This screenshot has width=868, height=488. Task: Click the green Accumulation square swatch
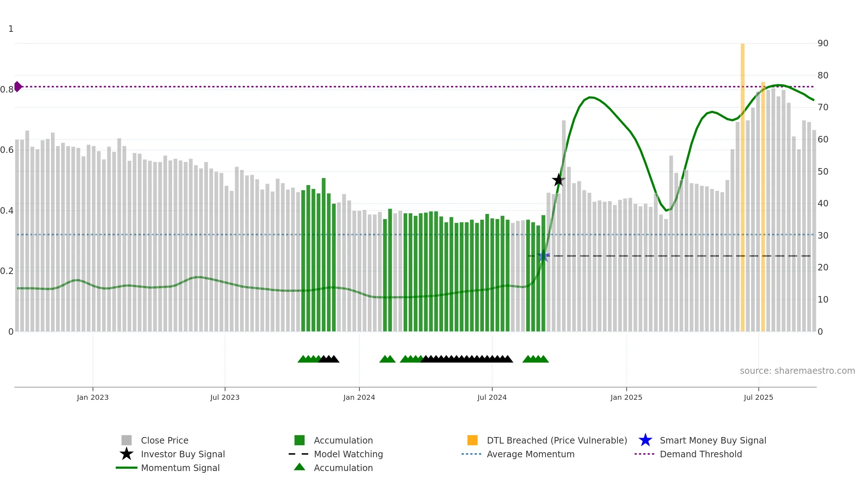[x=299, y=440]
